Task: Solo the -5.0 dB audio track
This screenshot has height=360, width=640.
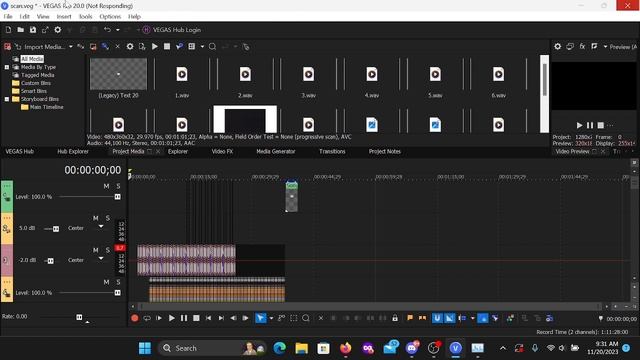Action: pos(108,218)
